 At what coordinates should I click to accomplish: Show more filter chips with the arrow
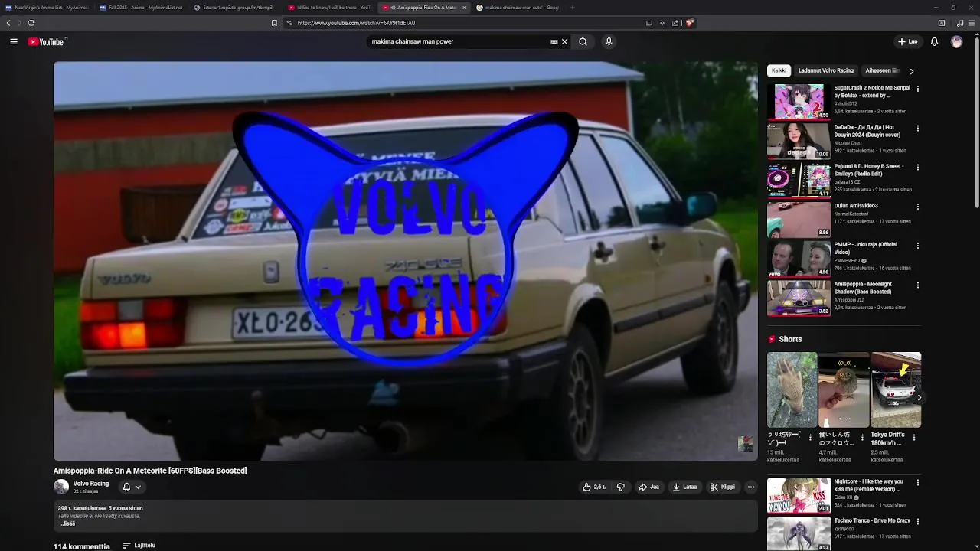911,71
